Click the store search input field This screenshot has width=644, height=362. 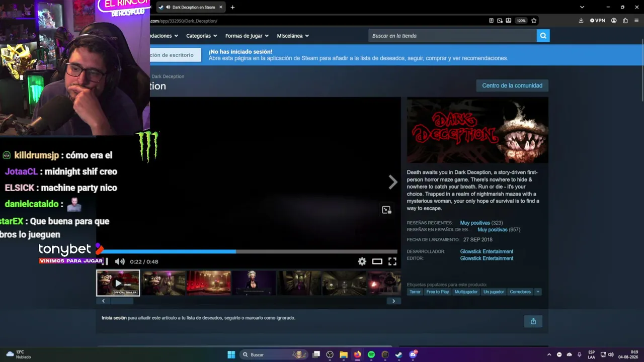[452, 36]
